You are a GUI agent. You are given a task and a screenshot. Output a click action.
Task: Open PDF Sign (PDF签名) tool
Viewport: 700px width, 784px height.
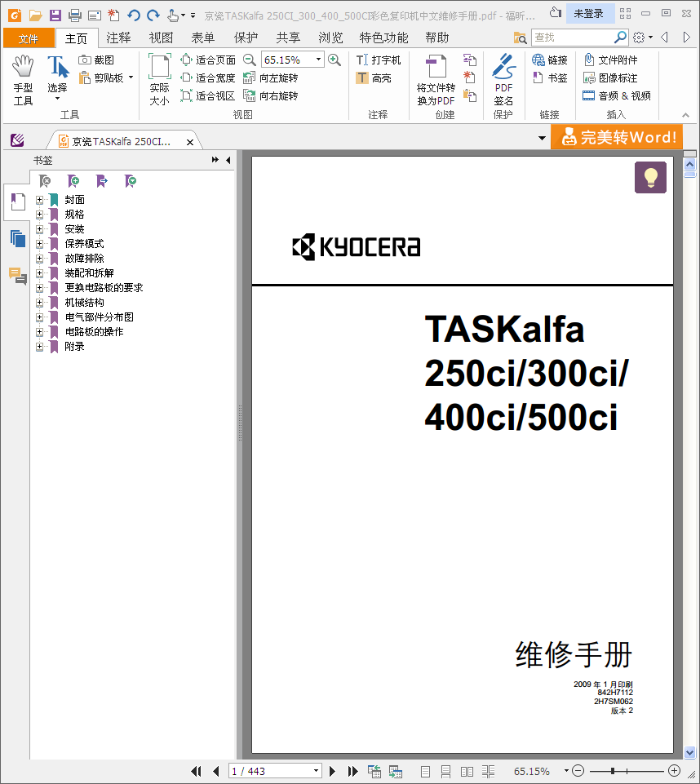coord(503,80)
